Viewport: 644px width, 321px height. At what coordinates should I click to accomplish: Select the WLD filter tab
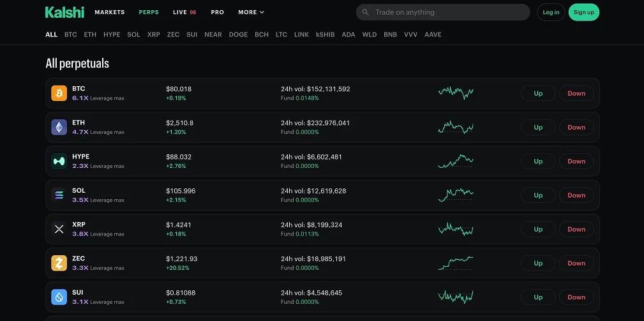point(370,34)
